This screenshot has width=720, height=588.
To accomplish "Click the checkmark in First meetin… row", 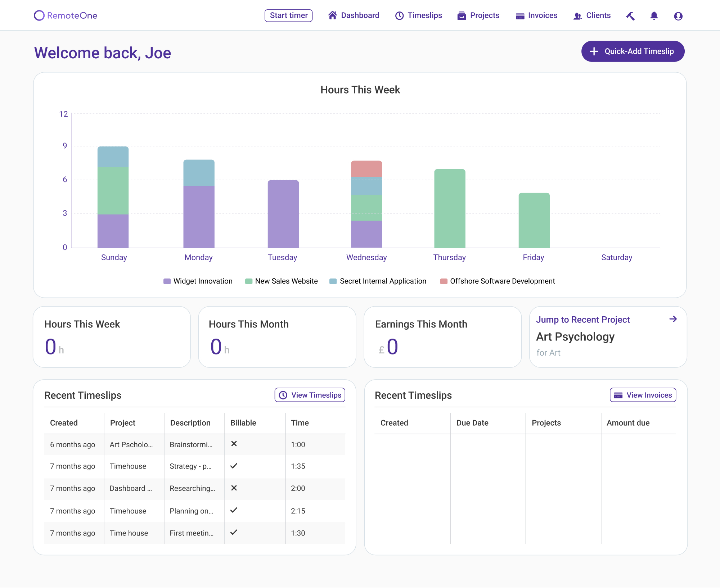I will [234, 532].
